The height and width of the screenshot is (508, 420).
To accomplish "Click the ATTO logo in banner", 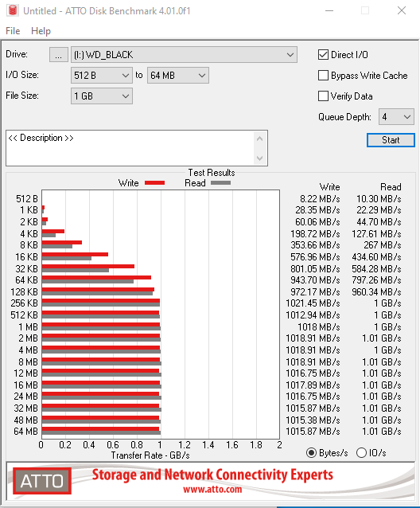I will [x=42, y=481].
